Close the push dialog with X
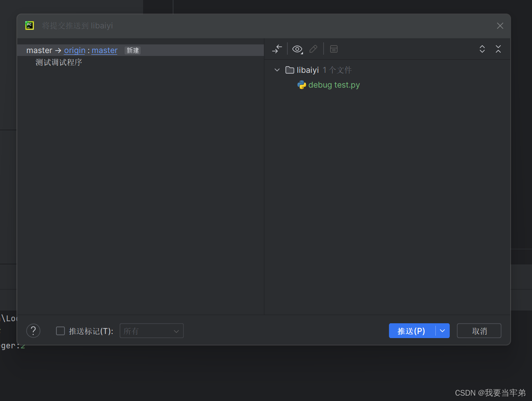This screenshot has width=532, height=401. coord(500,26)
